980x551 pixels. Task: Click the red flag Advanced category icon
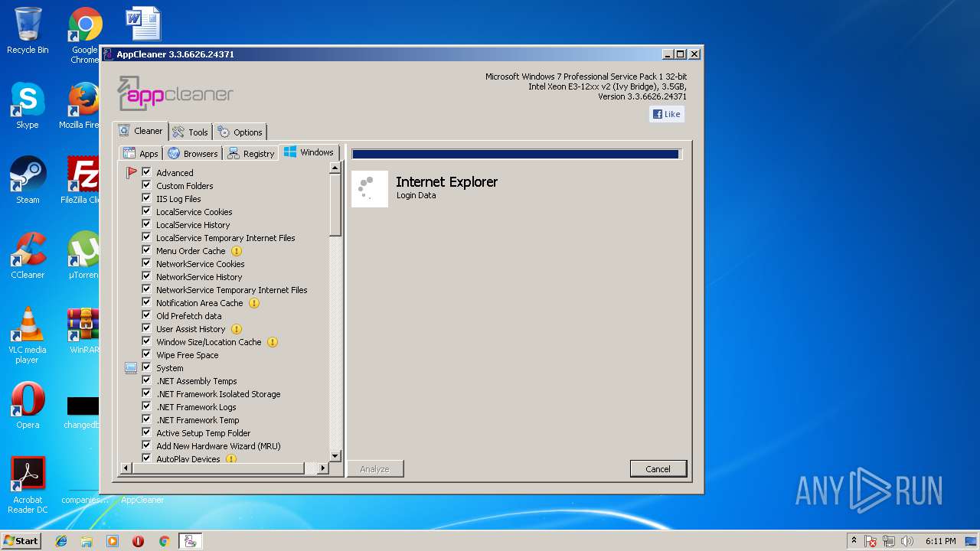[131, 173]
